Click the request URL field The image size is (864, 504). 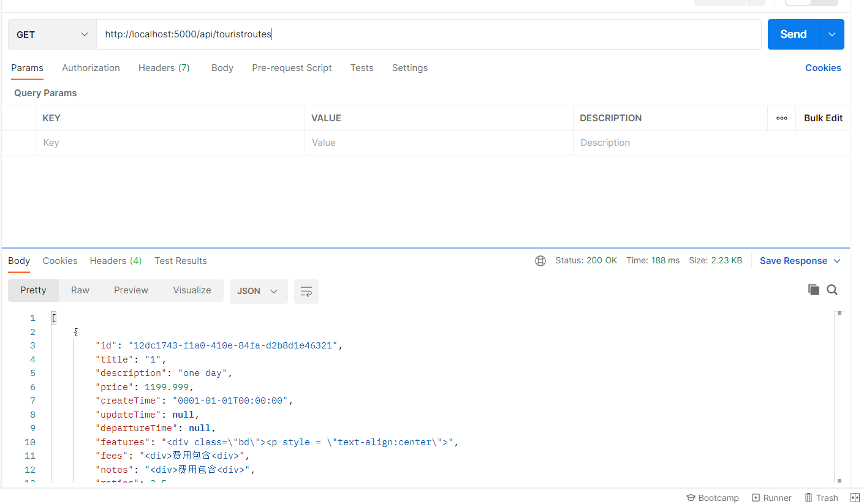pyautogui.click(x=429, y=34)
